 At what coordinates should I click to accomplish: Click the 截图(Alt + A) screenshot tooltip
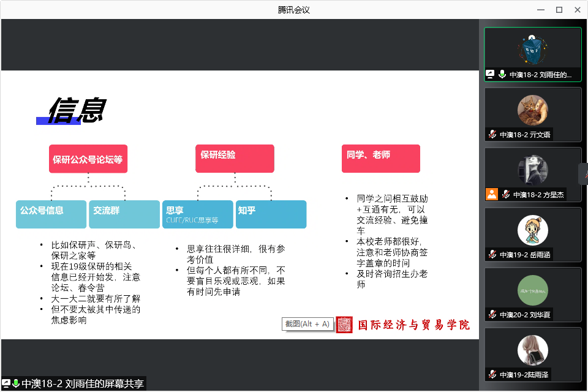click(x=307, y=324)
